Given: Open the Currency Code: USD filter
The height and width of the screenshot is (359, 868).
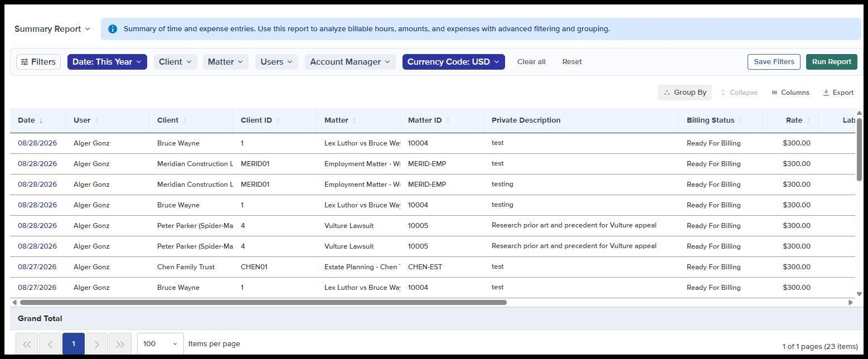Looking at the screenshot, I should [453, 62].
